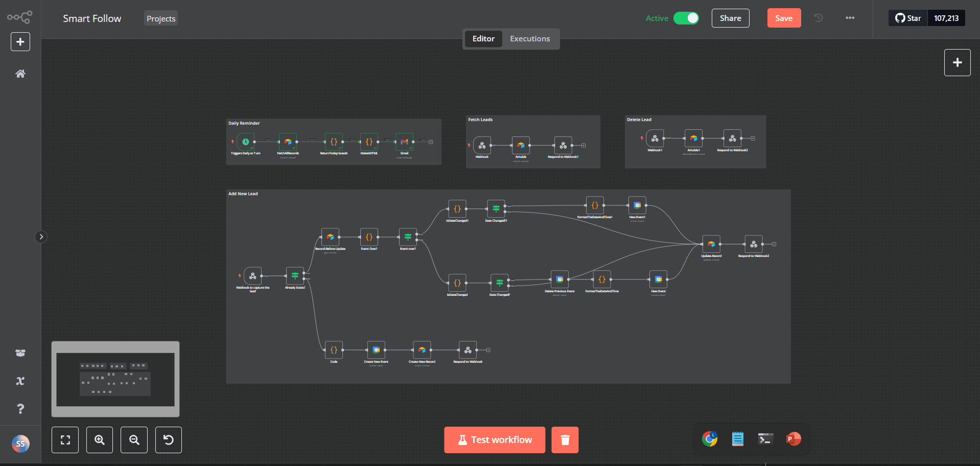This screenshot has height=466, width=980.
Task: Zoom in on the workflow canvas
Action: 100,440
